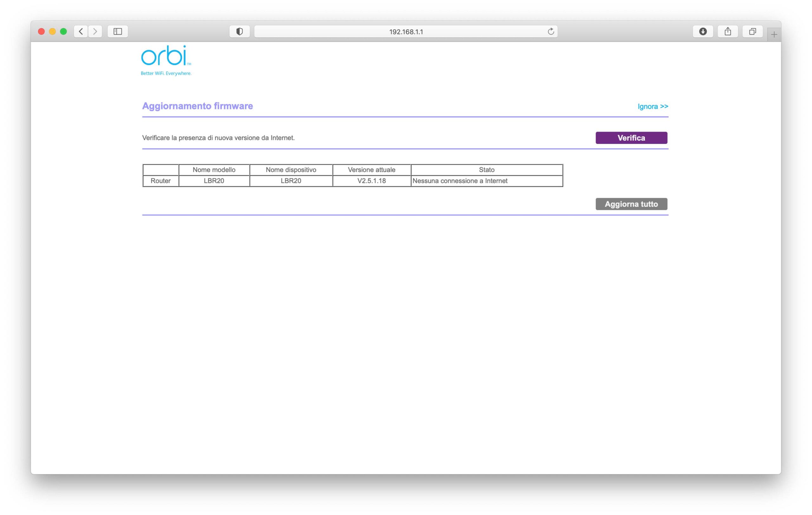
Task: Open the Share menu
Action: (x=728, y=31)
